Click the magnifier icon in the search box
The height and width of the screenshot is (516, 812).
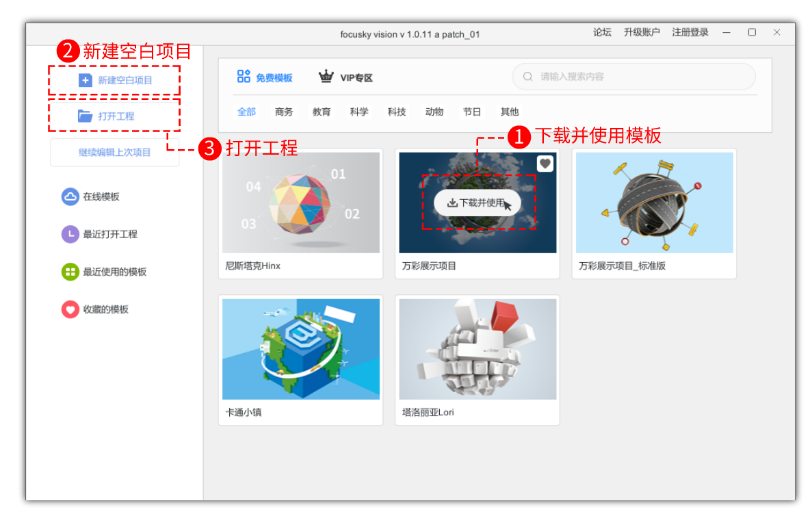click(527, 77)
